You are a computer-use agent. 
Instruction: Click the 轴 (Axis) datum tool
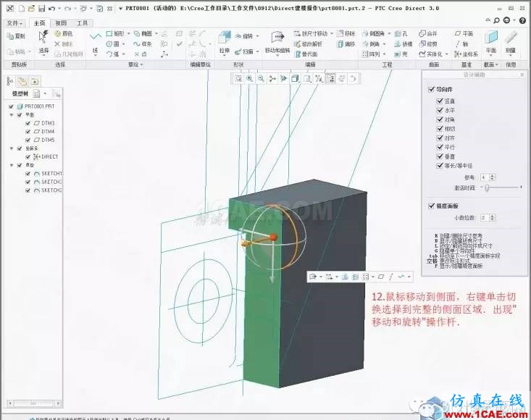[461, 43]
